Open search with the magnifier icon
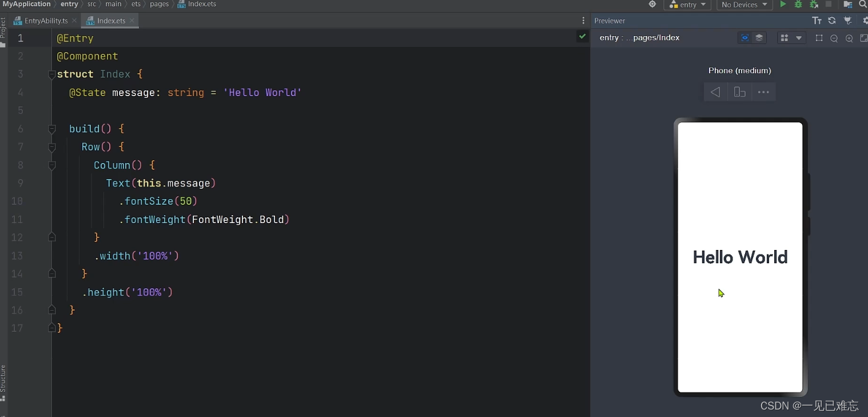This screenshot has width=868, height=417. (x=863, y=5)
